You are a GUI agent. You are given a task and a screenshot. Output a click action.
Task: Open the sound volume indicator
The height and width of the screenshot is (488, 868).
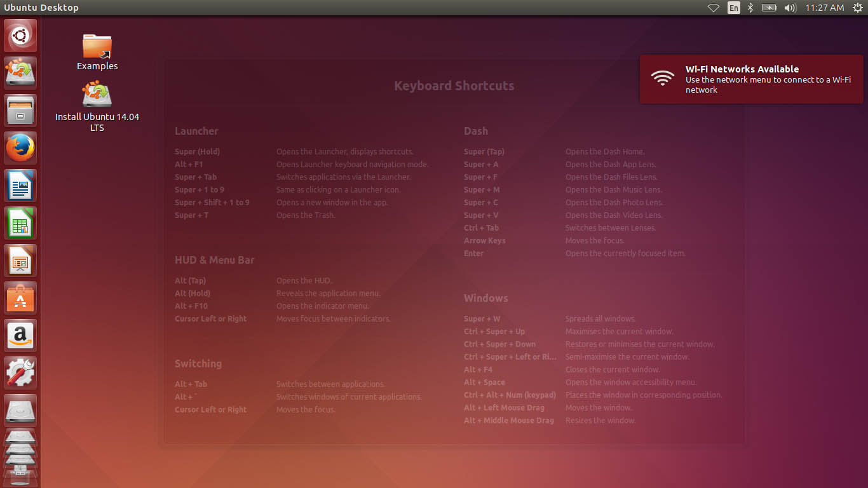[x=790, y=8]
